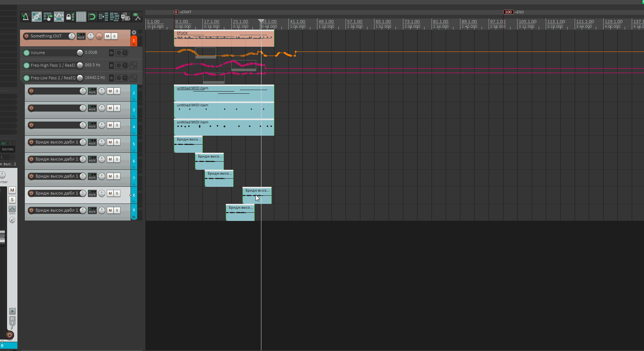Viewport: 644px width, 351px height.
Task: Click the ROUTING button in mixer strip
Action: click(7, 149)
